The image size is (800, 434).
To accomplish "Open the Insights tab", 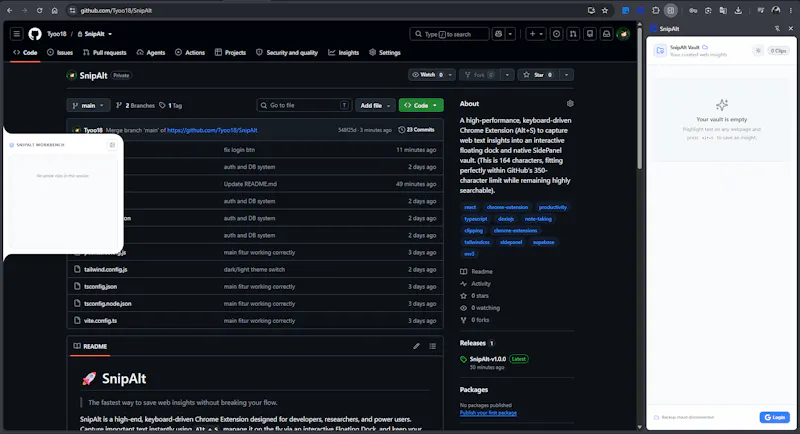I will (343, 53).
